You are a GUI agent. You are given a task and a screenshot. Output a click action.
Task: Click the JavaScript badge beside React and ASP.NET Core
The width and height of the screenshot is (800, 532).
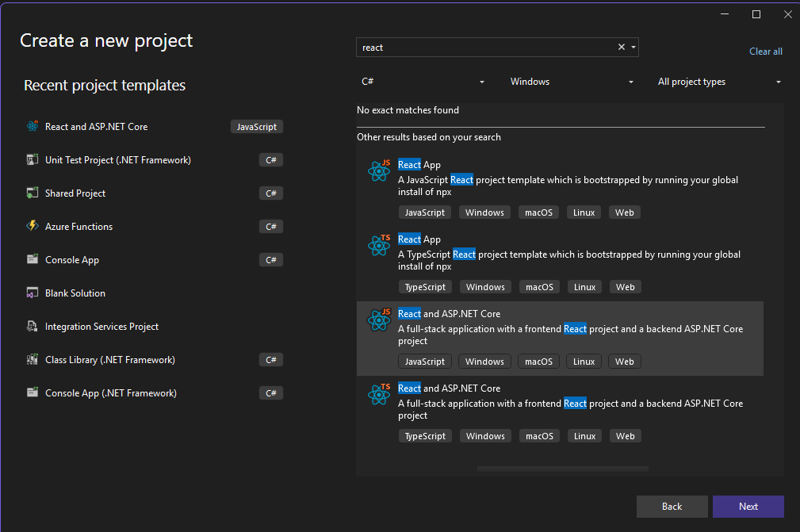257,127
